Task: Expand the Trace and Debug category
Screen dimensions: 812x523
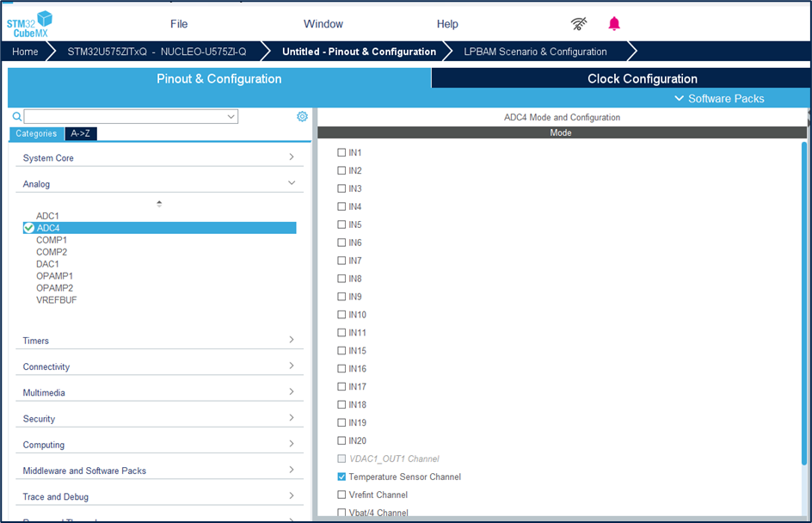Action: (x=159, y=496)
